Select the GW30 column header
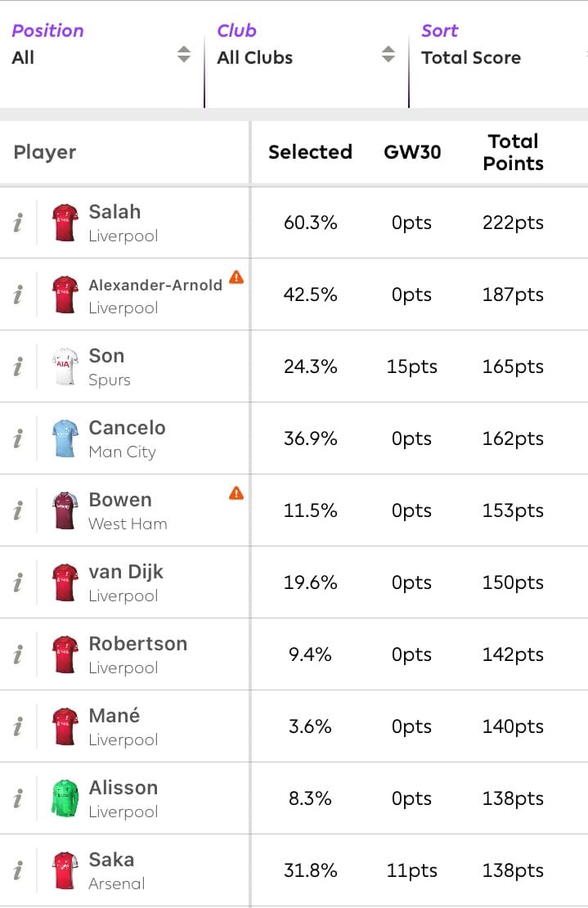This screenshot has width=588, height=908. 411,152
